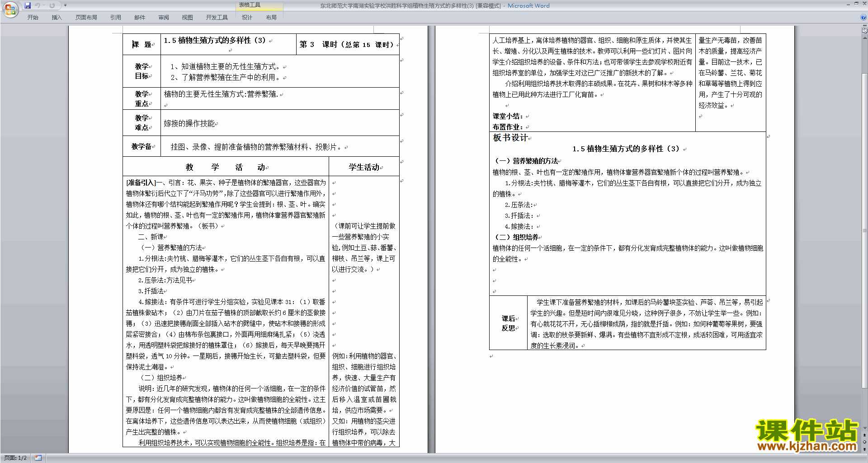This screenshot has width=868, height=463.
Task: Switch to the 页面布局 tab
Action: 86,17
